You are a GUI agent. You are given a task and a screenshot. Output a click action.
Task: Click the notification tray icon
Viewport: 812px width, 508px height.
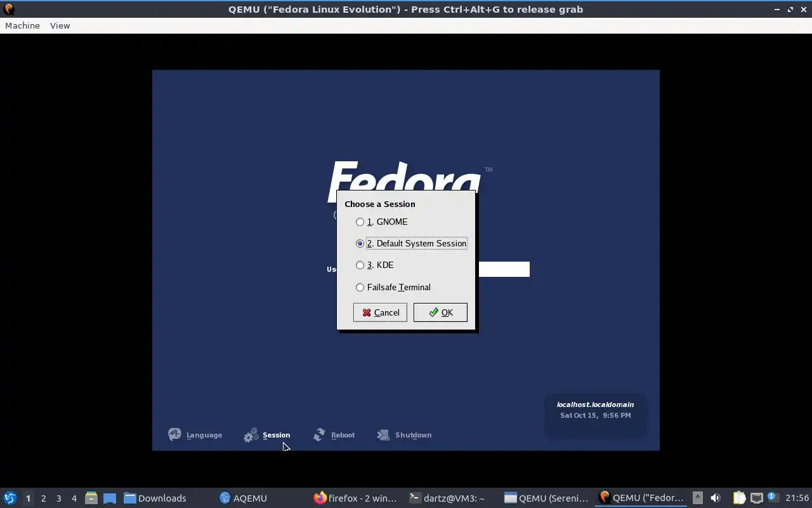point(772,497)
